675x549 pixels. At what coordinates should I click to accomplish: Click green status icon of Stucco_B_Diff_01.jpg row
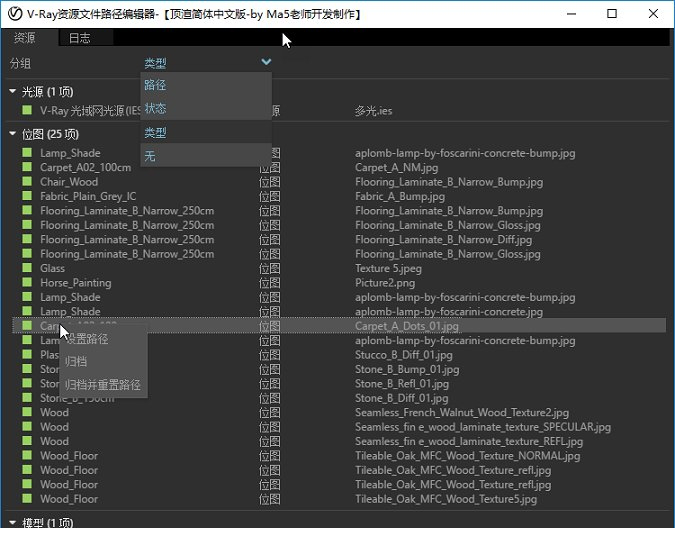coord(27,354)
